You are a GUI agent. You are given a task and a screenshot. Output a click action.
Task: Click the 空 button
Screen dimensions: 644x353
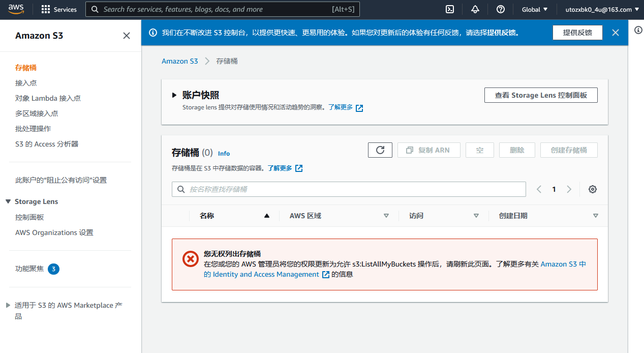(x=480, y=150)
